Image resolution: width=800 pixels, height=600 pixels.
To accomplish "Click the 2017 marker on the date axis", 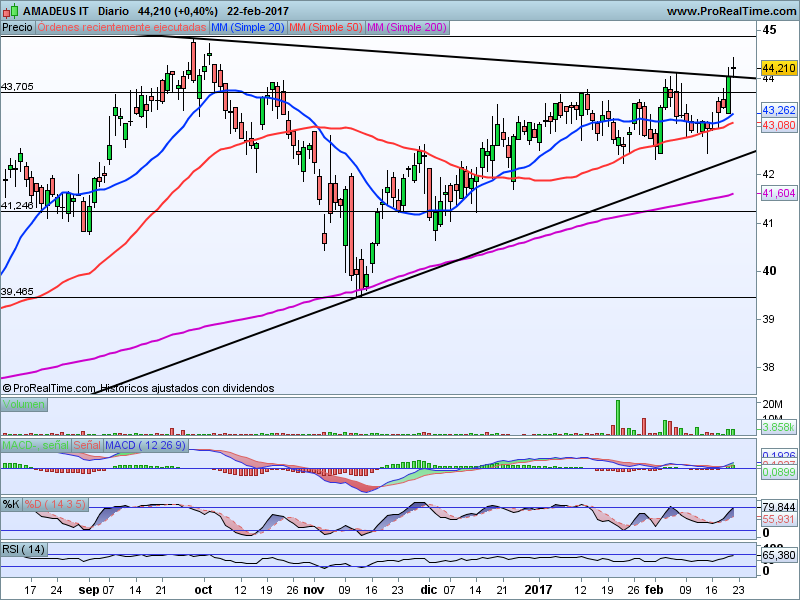I will coord(538,590).
